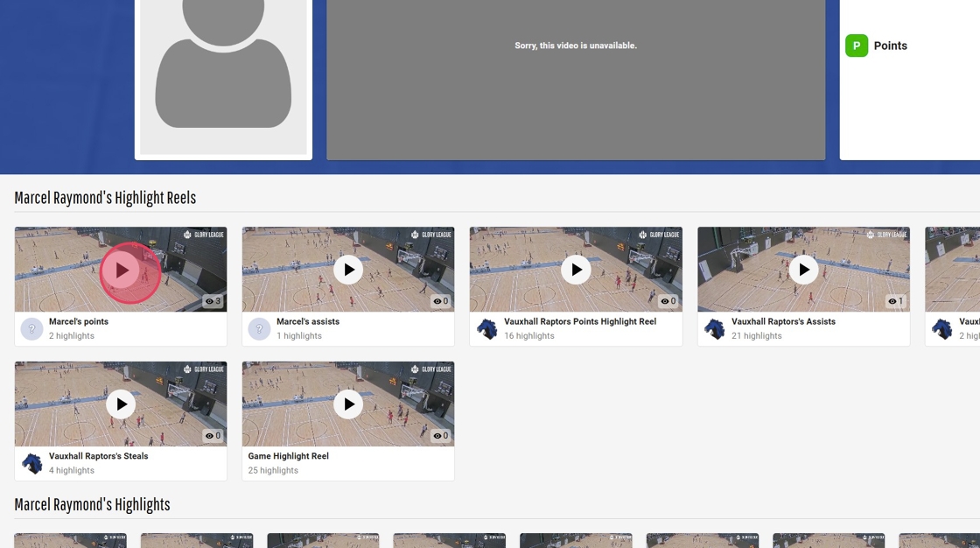980x548 pixels.
Task: Open the Marcel's points title link
Action: pos(79,321)
